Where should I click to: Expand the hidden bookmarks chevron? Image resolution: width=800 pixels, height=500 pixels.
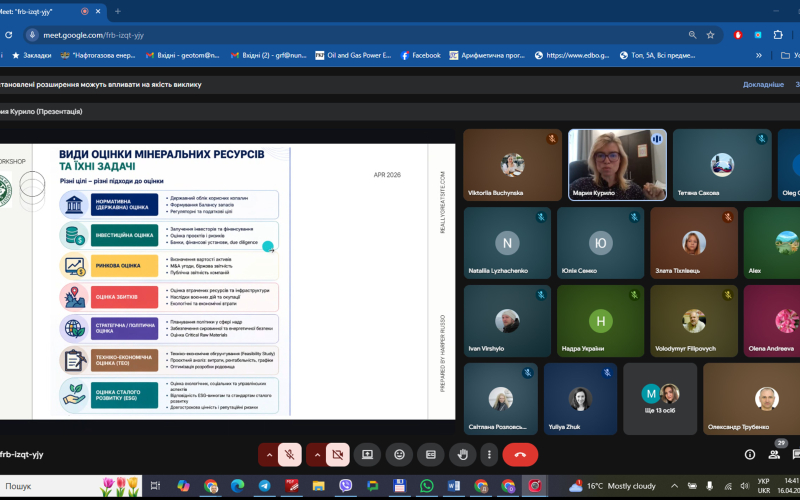click(x=759, y=55)
